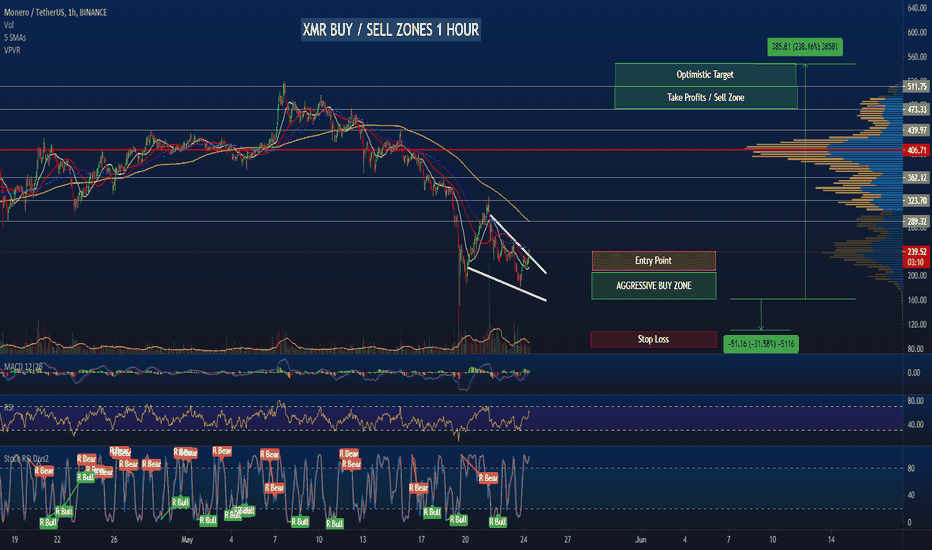Screen dimensions: 932x550
Task: Click the MACD axis 0.00 value
Action: click(x=914, y=373)
